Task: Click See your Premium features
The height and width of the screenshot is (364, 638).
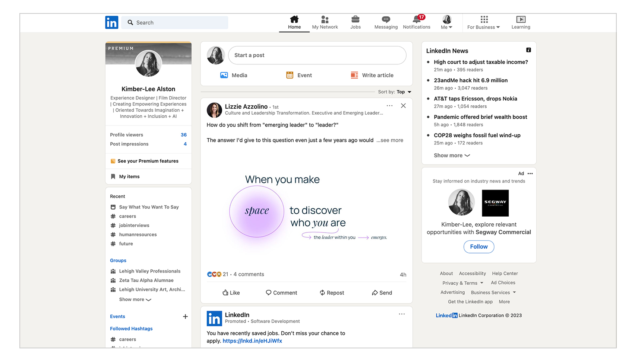Action: click(144, 161)
